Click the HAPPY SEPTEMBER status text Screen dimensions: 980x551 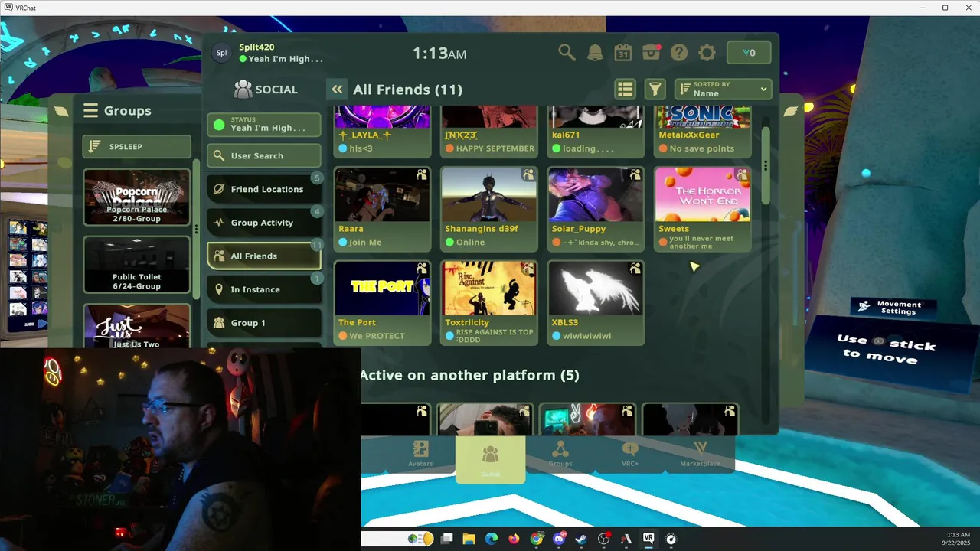tap(495, 148)
